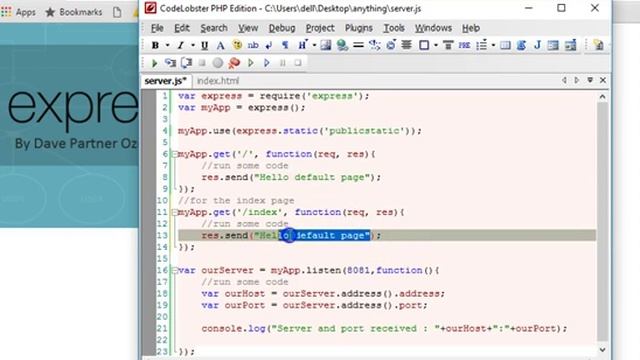Open tab list dropdown arrow
The height and width of the screenshot is (360, 640).
point(590,80)
